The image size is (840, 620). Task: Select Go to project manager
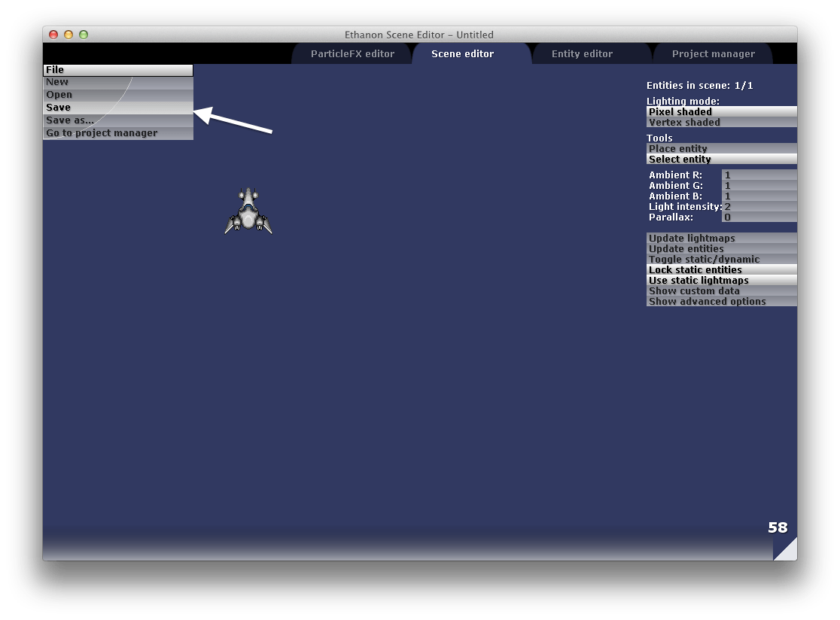click(117, 133)
